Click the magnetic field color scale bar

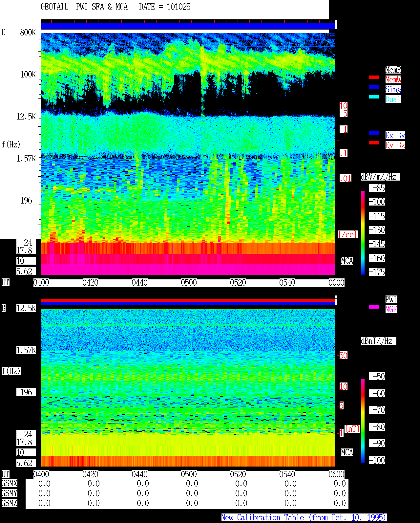pos(363,421)
